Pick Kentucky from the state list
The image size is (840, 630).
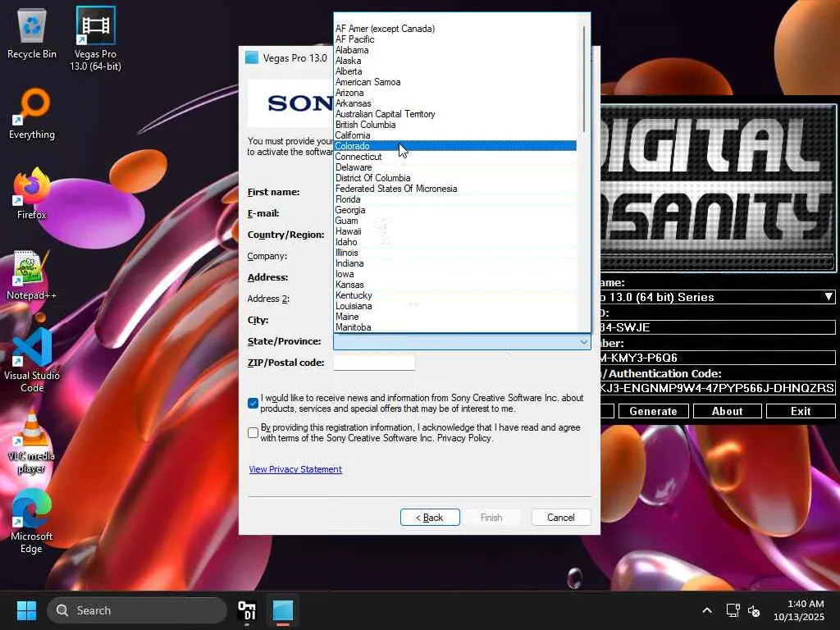454,295
